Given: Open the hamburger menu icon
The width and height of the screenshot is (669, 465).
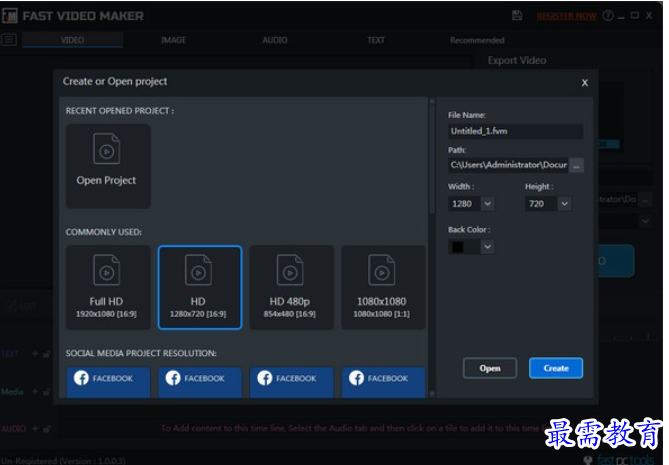Looking at the screenshot, I should pos(9,40).
